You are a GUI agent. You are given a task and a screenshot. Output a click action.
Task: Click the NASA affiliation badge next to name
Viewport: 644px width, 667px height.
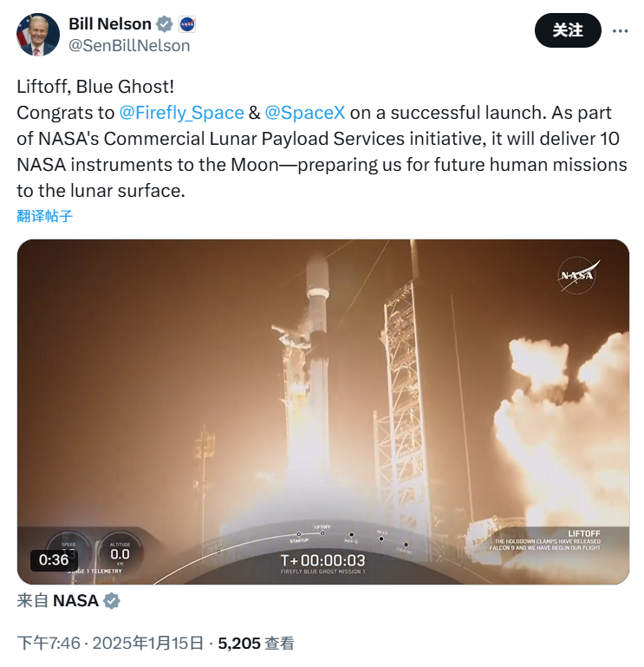pos(187,24)
